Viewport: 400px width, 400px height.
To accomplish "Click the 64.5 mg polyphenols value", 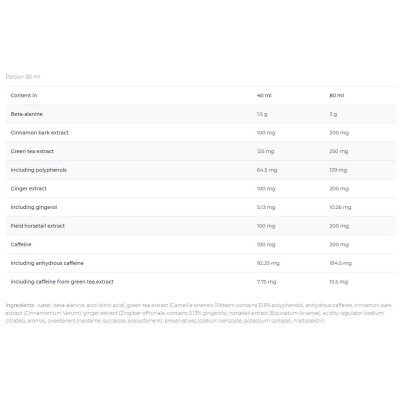I will tap(267, 170).
